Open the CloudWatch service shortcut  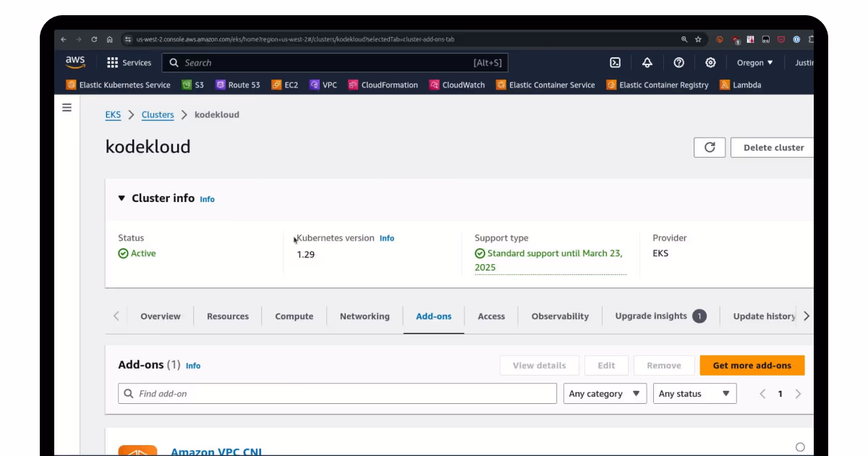click(x=457, y=85)
